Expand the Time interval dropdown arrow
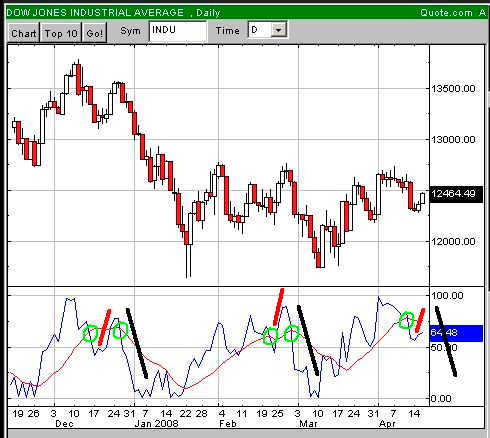 pos(279,30)
